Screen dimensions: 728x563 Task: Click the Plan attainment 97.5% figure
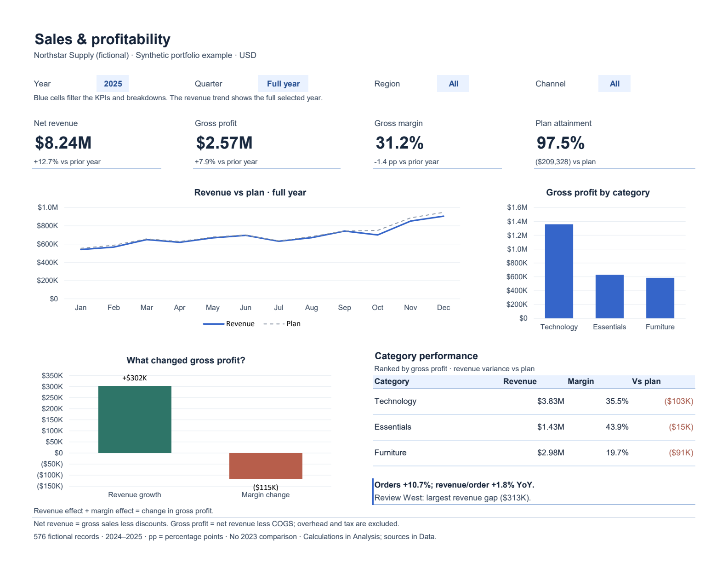pyautogui.click(x=561, y=143)
